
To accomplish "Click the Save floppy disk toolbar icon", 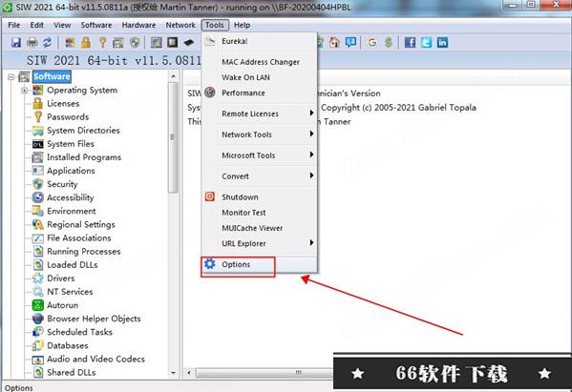I will [x=16, y=43].
